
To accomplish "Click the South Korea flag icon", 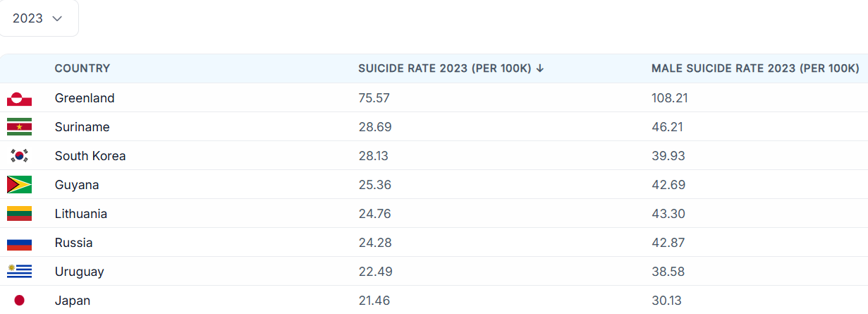I will click(19, 156).
